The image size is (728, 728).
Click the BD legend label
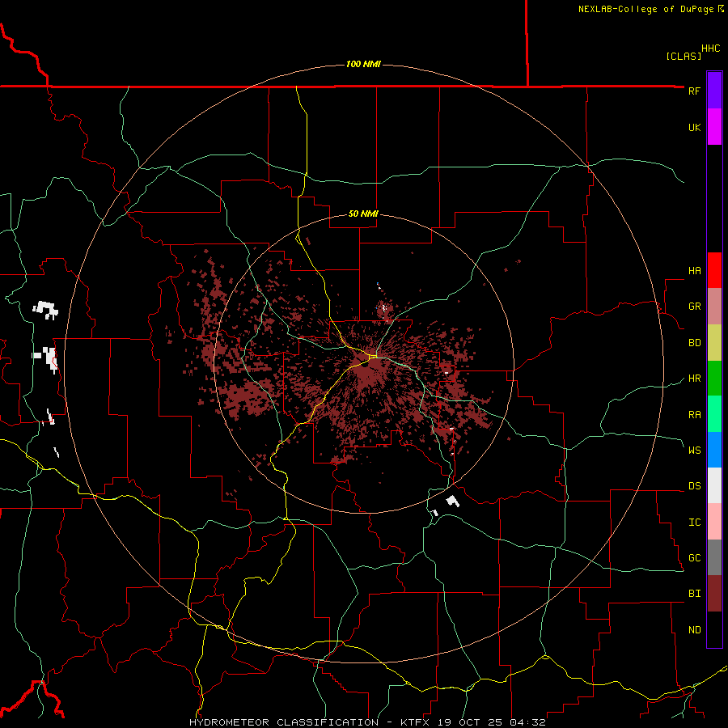[694, 343]
